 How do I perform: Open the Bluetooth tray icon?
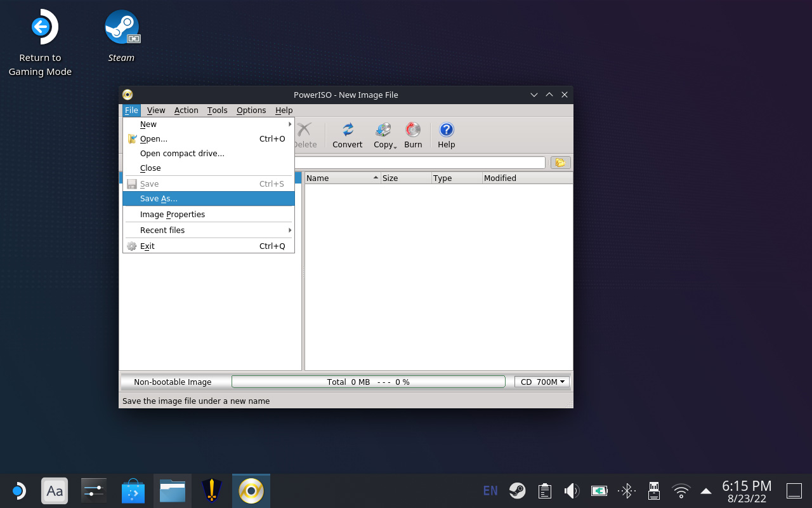(x=627, y=491)
